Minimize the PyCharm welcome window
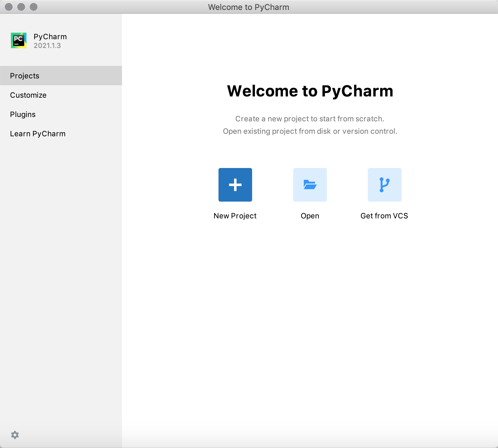Image resolution: width=498 pixels, height=448 pixels. pyautogui.click(x=21, y=7)
